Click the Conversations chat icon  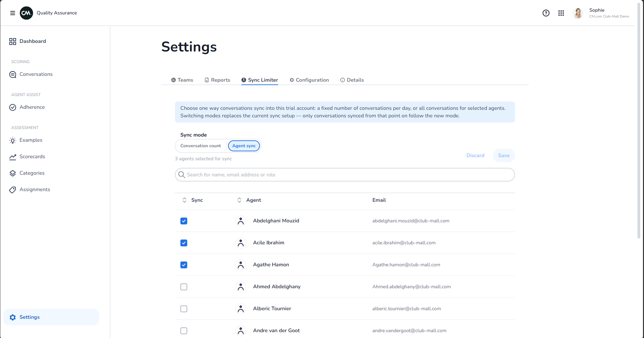(13, 74)
